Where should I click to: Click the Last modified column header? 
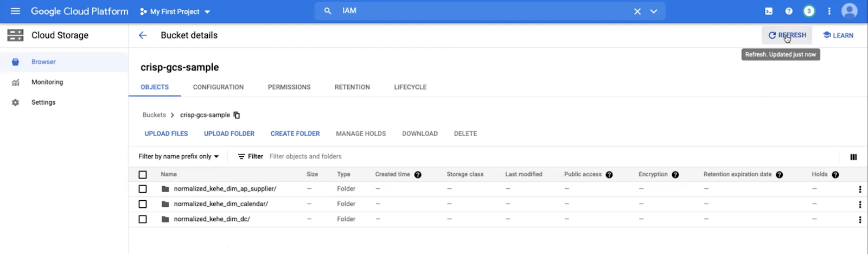(x=524, y=174)
